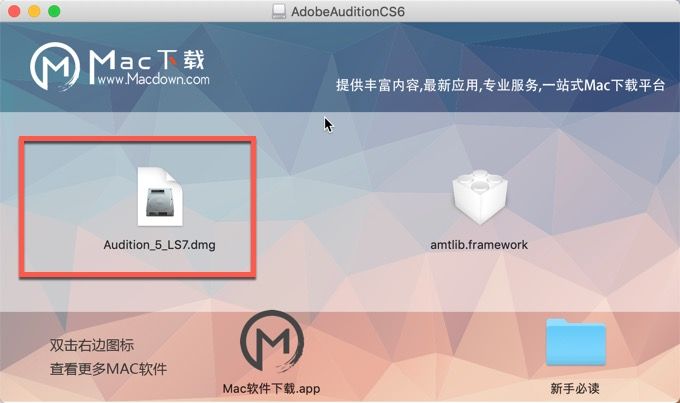The height and width of the screenshot is (403, 680).
Task: Click the red highlight box around dmg
Action: pyautogui.click(x=137, y=207)
